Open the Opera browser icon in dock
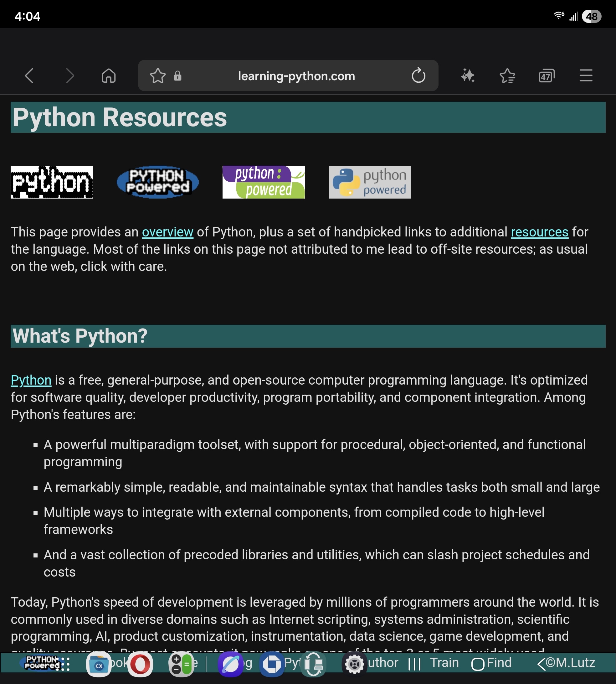616x684 pixels. tap(140, 664)
